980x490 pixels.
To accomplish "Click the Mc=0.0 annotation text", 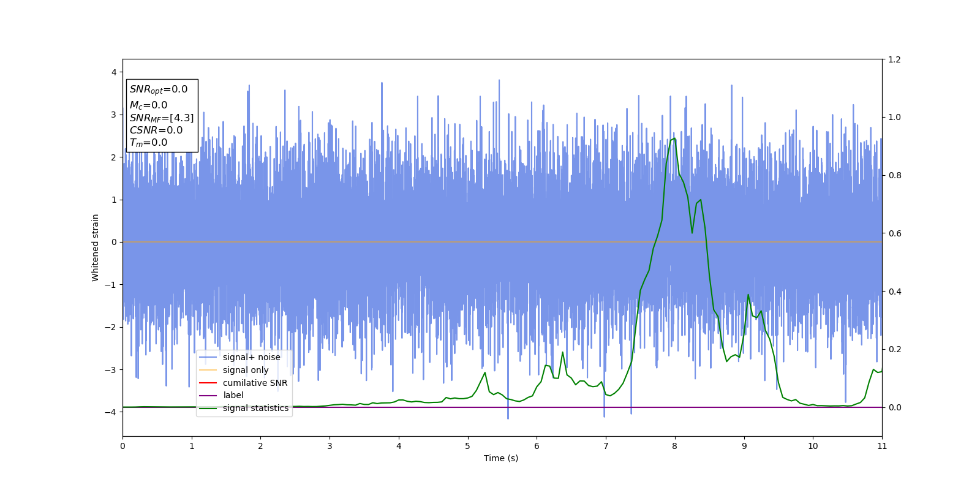I will click(x=148, y=105).
